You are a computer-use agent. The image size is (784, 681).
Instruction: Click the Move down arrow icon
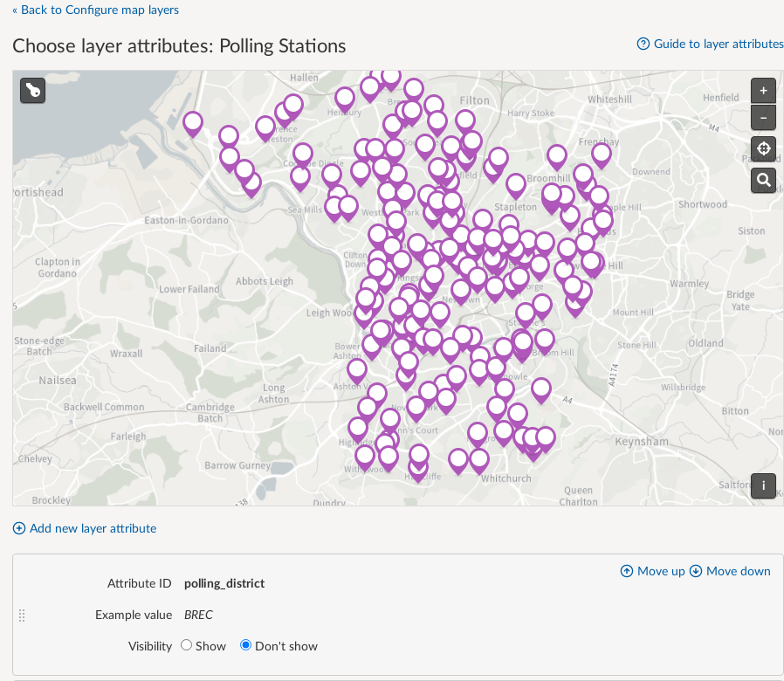coord(695,571)
